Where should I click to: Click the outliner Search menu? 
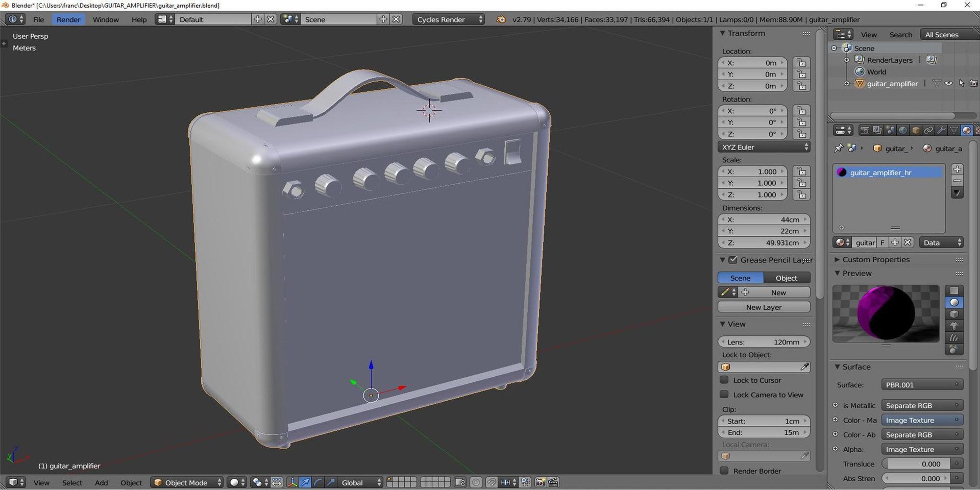point(900,35)
